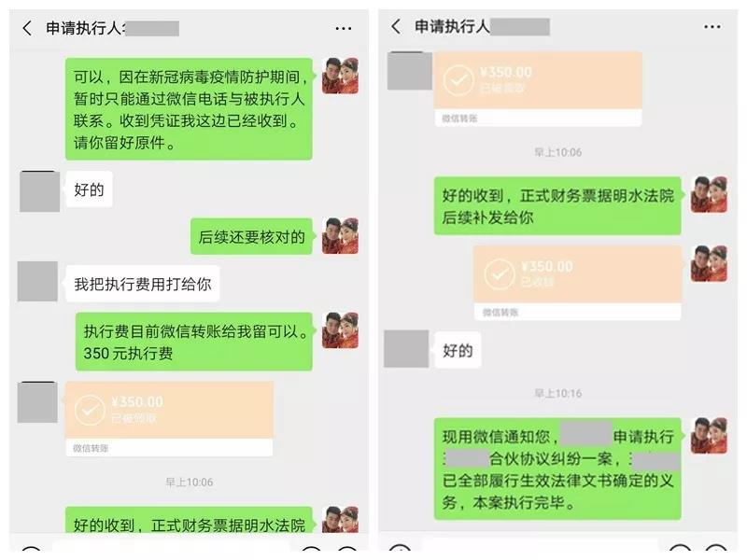
Task: Open more options menu in left chat
Action: [x=343, y=29]
